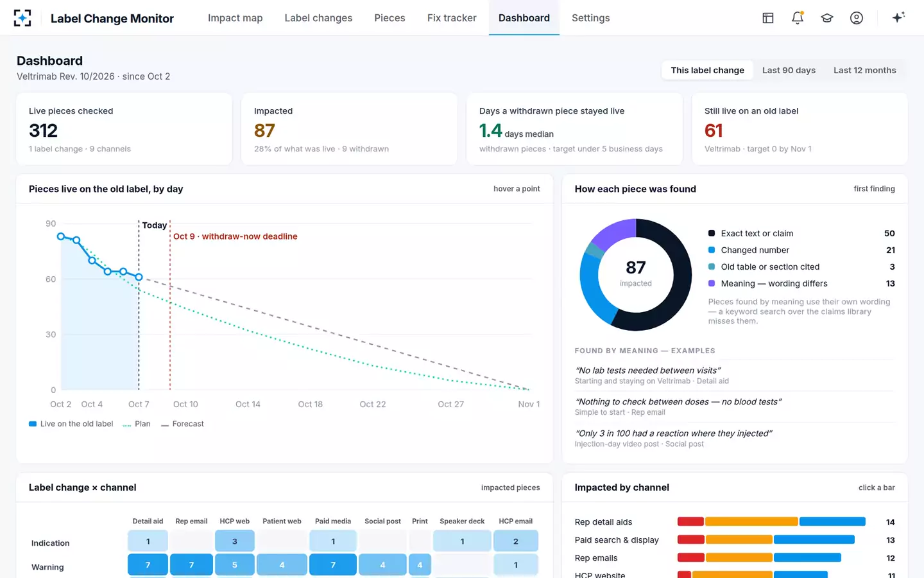Click the graduation cap learning icon
This screenshot has width=924, height=578.
pos(827,18)
